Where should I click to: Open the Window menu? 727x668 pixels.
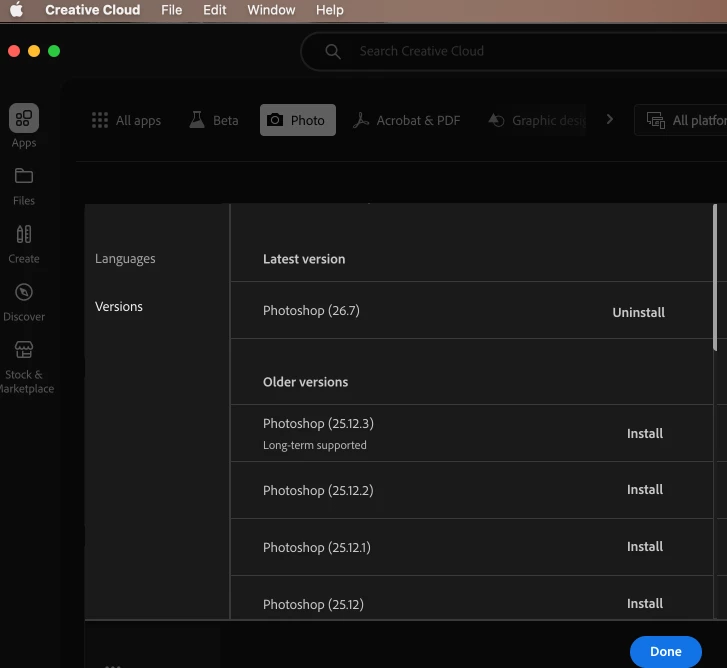(x=271, y=10)
